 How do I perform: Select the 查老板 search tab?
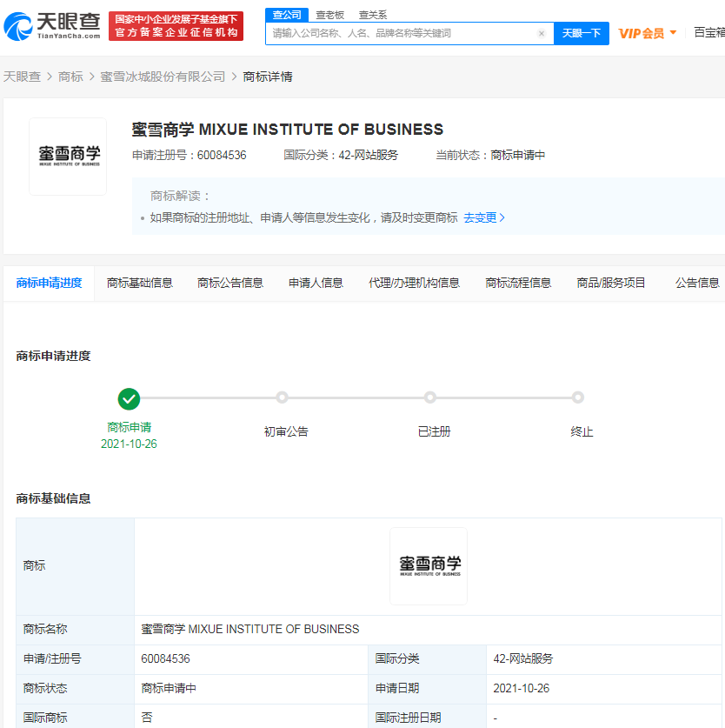tap(330, 15)
